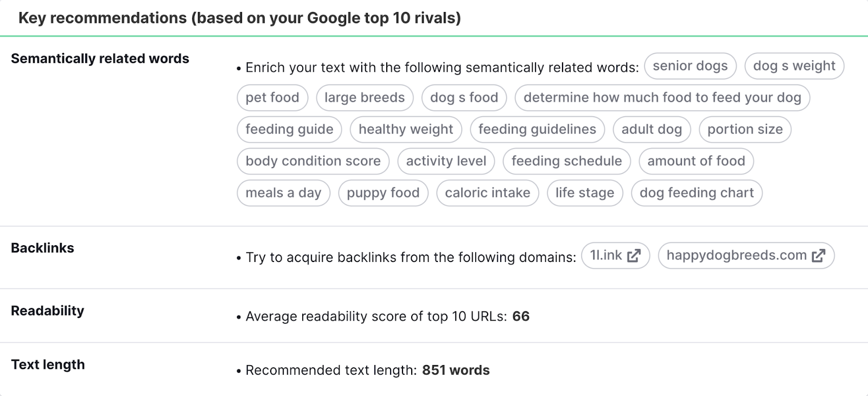
Task: Select the 'pet food' keyword chip
Action: 272,98
